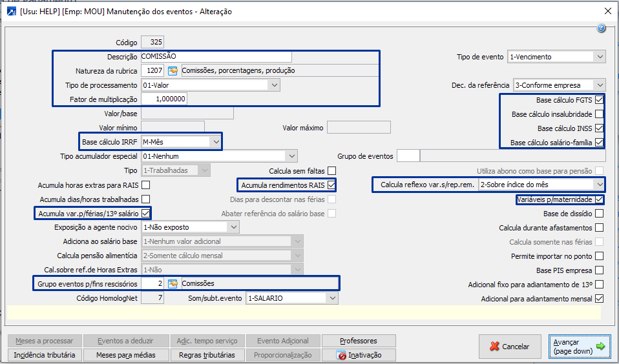Check Acumula dias/horas trabalhadas
The image size is (619, 364).
pyautogui.click(x=145, y=199)
